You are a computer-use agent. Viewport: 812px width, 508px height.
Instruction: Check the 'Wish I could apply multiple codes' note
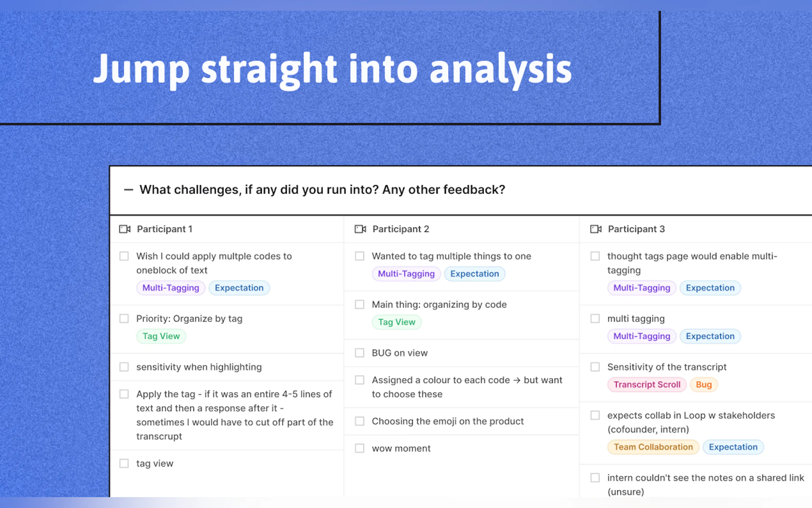point(124,256)
